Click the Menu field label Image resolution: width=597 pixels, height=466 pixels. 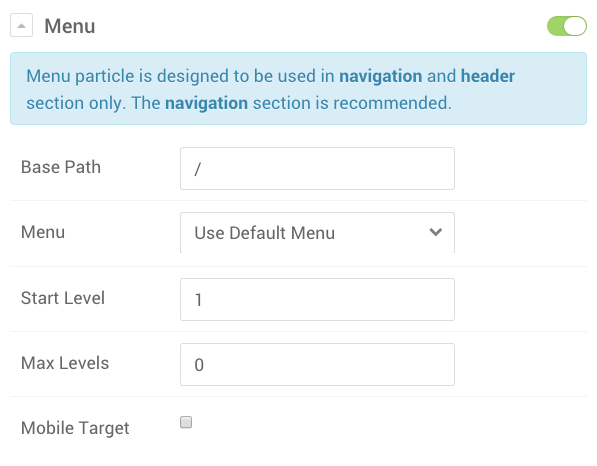point(43,232)
